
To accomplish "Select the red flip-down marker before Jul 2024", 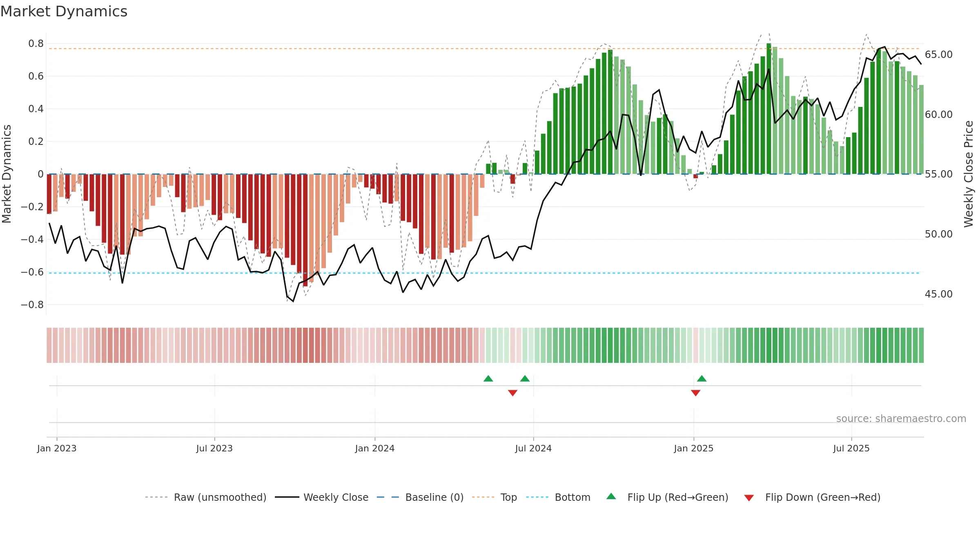I will (513, 393).
